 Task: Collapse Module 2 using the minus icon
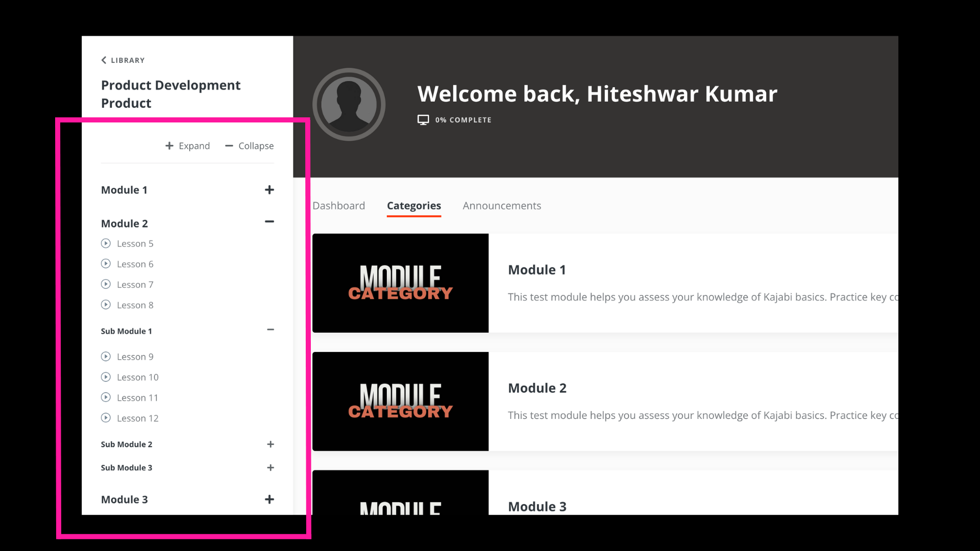(269, 221)
